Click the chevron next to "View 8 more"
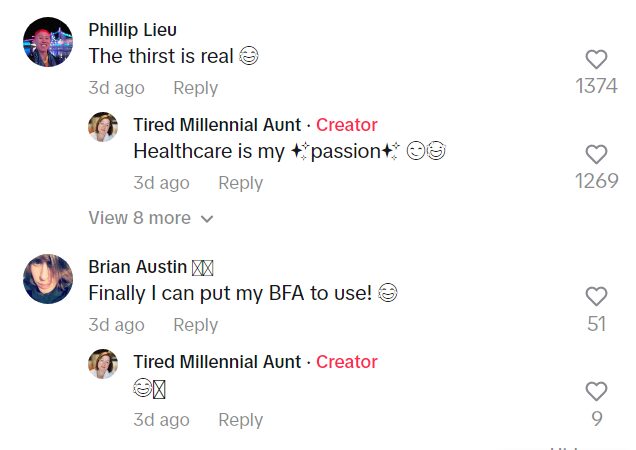The height and width of the screenshot is (450, 636). [207, 219]
